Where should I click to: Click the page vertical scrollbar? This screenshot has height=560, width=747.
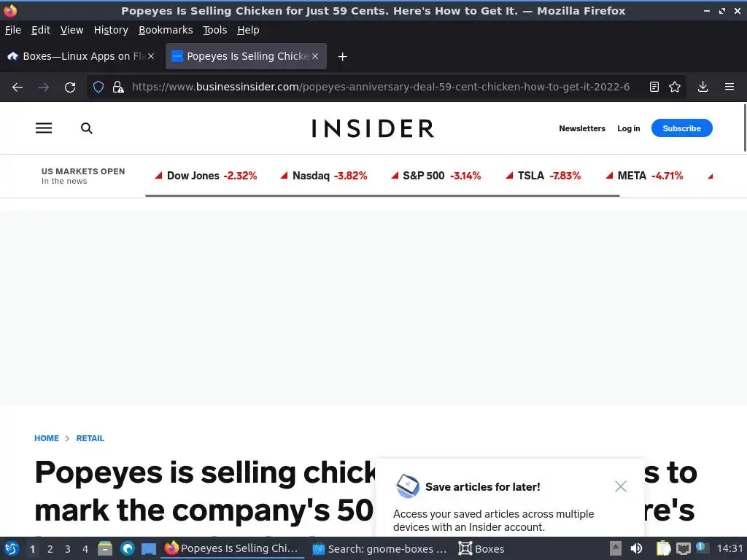pyautogui.click(x=745, y=128)
